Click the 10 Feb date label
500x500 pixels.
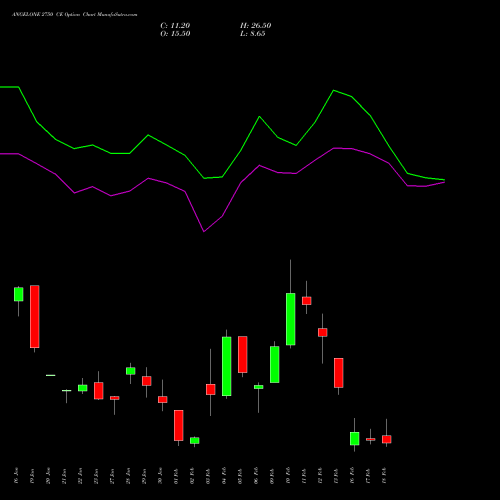(x=288, y=476)
